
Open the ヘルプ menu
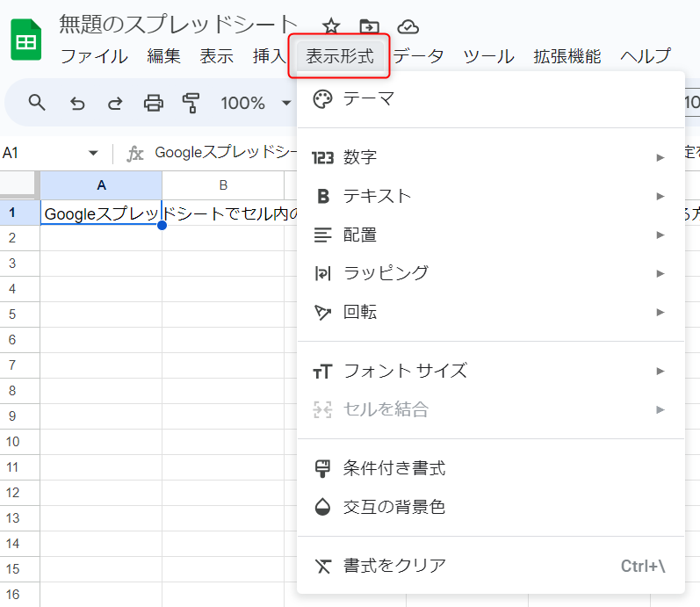coord(646,56)
